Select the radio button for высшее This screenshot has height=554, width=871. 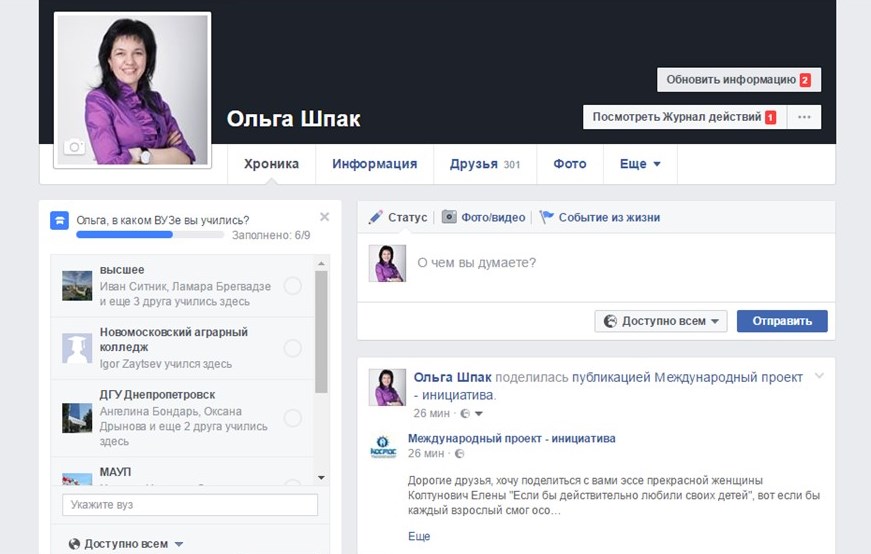click(x=293, y=286)
